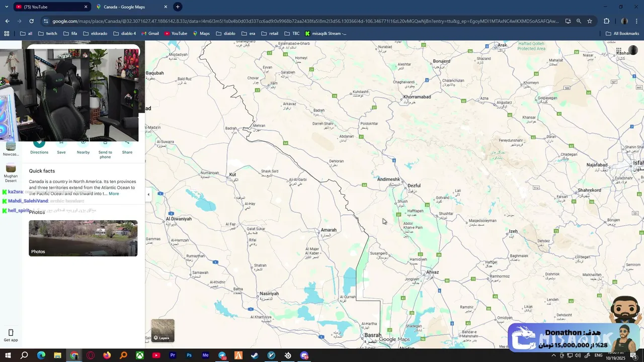Launch Microsoft Edge from taskbar
The image size is (644, 362).
point(41,355)
